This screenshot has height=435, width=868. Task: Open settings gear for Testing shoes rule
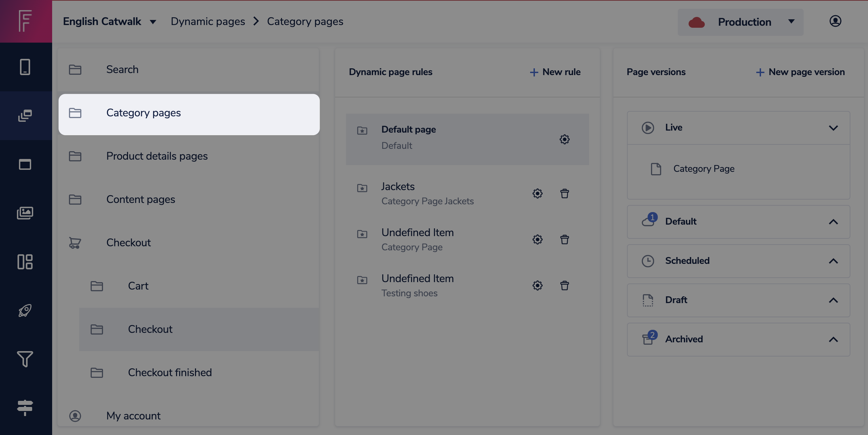pos(538,285)
